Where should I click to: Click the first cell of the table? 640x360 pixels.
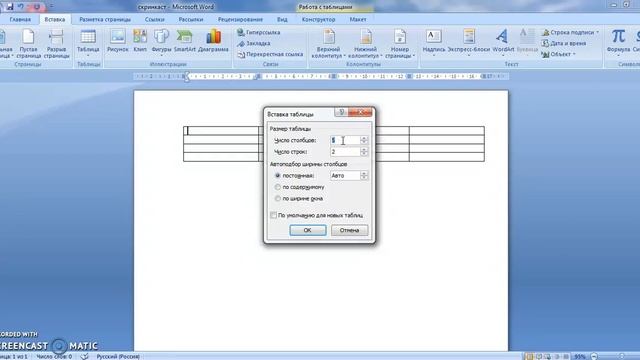221,131
